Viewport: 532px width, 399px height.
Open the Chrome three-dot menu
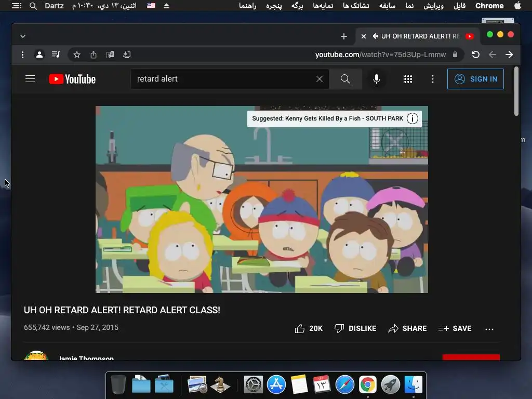22,55
